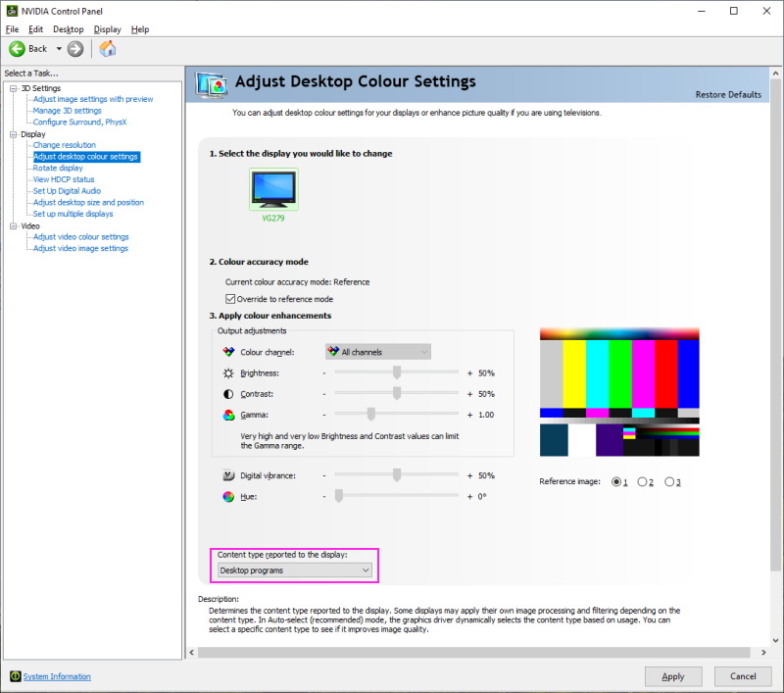Click the colour bars reference image
The height and width of the screenshot is (693, 784).
[619, 392]
